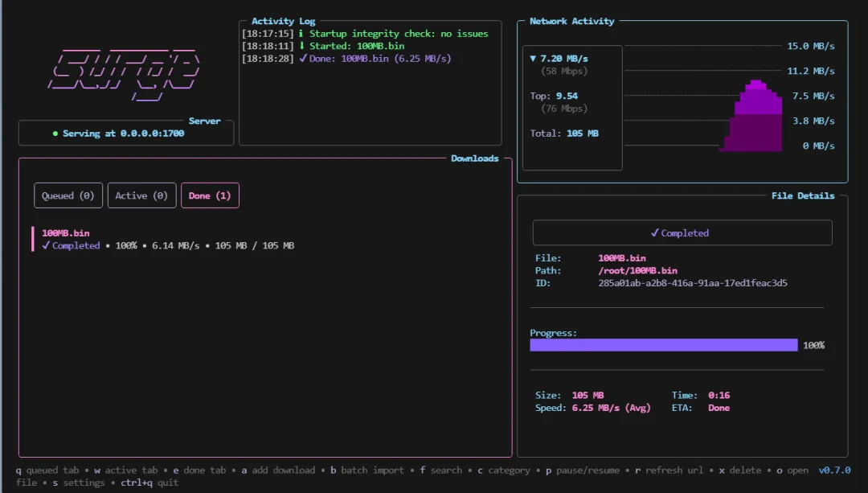Click the 'ctrl+q quit' shortcut hint
Image resolution: width=868 pixels, height=493 pixels.
point(149,483)
